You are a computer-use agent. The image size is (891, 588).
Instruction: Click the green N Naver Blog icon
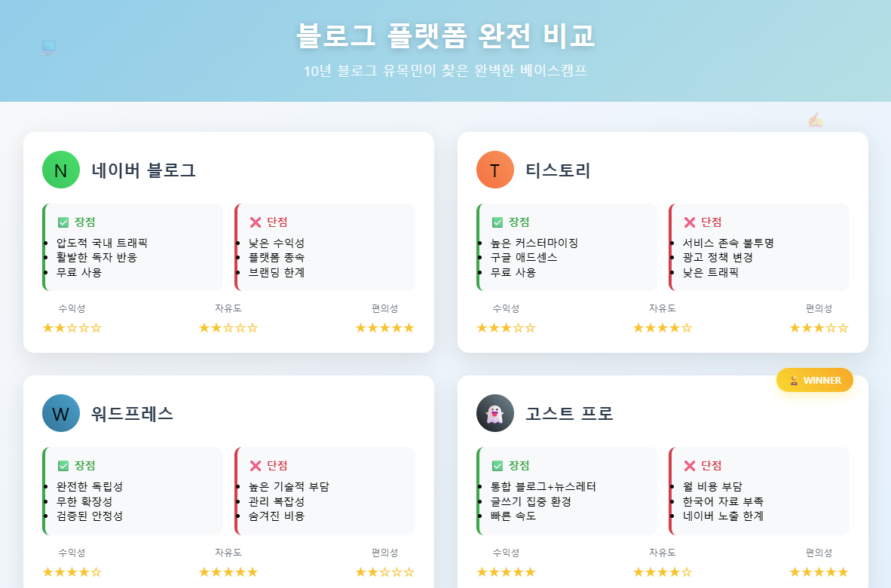click(x=60, y=170)
